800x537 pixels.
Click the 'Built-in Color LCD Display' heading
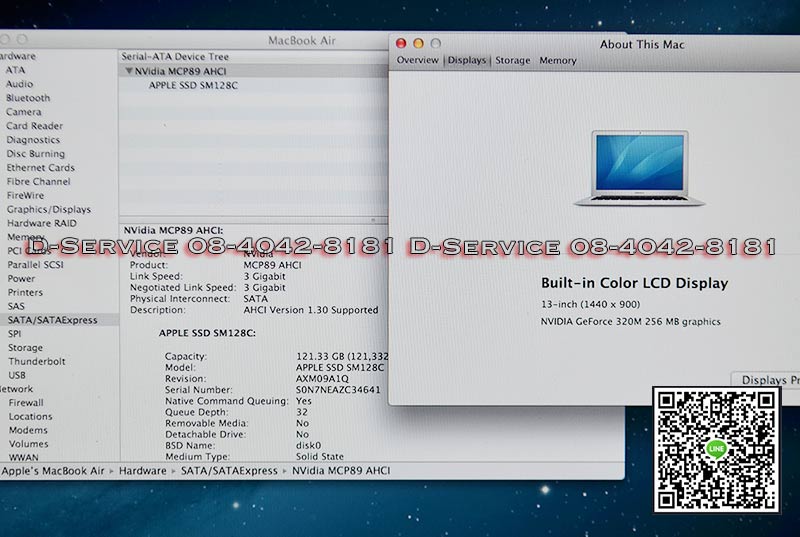(634, 284)
